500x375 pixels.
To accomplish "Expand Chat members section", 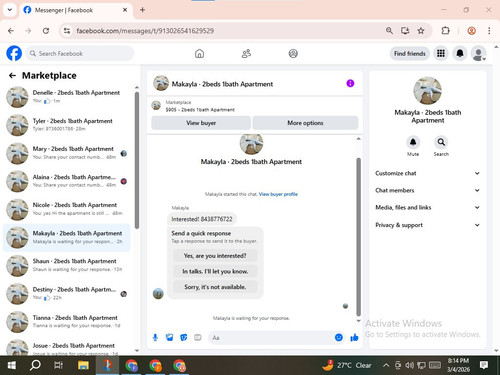I will (428, 190).
